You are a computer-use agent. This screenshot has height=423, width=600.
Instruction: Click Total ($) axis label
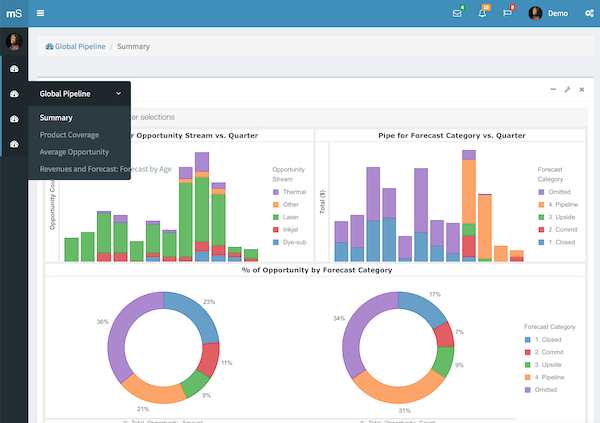tap(323, 202)
